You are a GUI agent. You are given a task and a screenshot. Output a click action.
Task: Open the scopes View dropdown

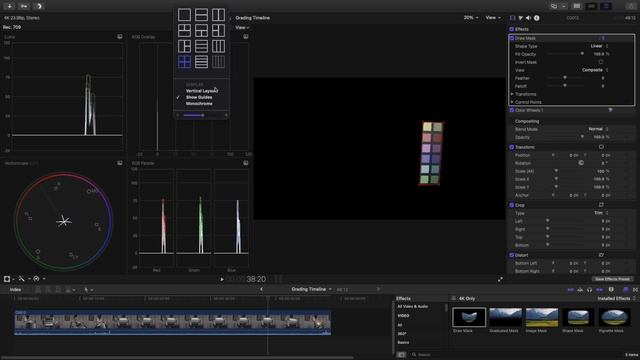[x=242, y=27]
